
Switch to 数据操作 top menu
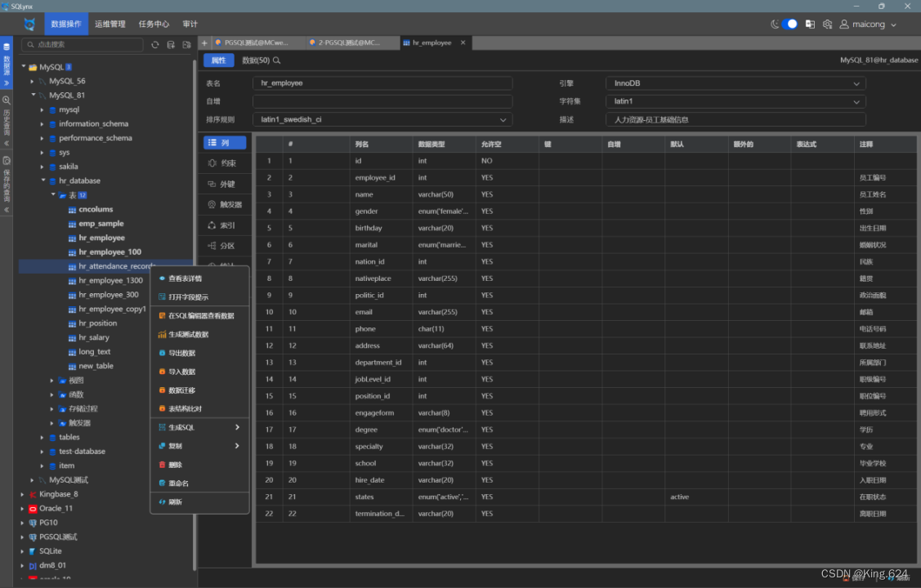66,24
